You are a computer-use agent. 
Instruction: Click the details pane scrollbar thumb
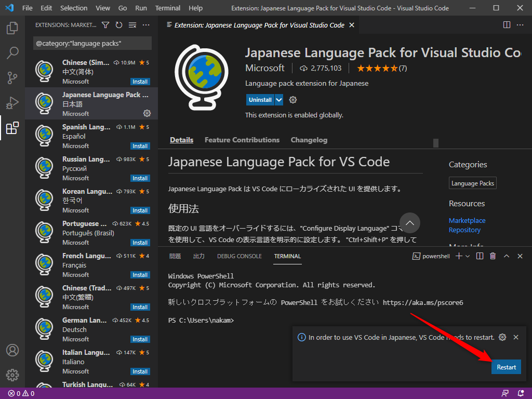click(436, 143)
